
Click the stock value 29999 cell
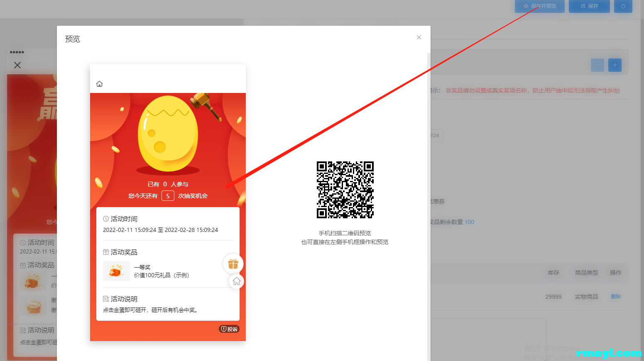(553, 297)
